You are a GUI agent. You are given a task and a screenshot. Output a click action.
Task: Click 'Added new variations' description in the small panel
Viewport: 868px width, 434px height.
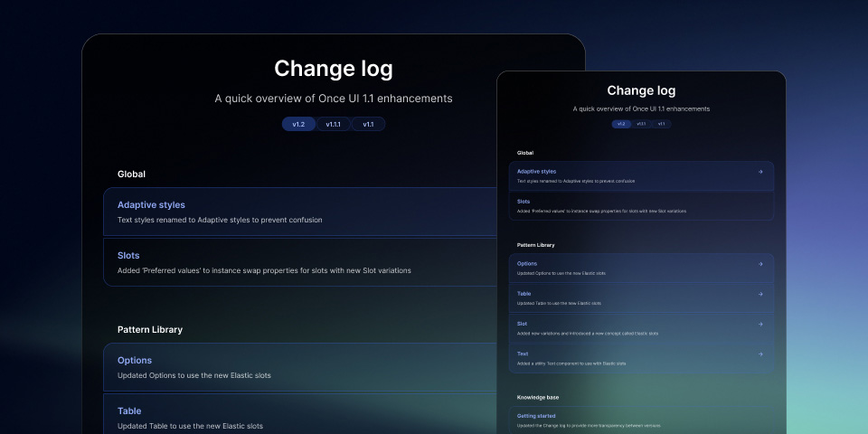588,334
